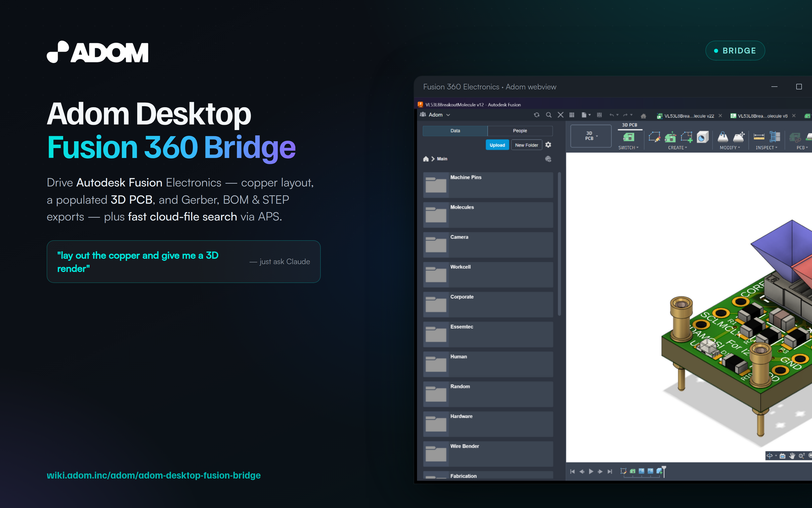This screenshot has width=812, height=508.
Task: Open the wiki.adom.inc fusion bridge link
Action: tap(153, 475)
